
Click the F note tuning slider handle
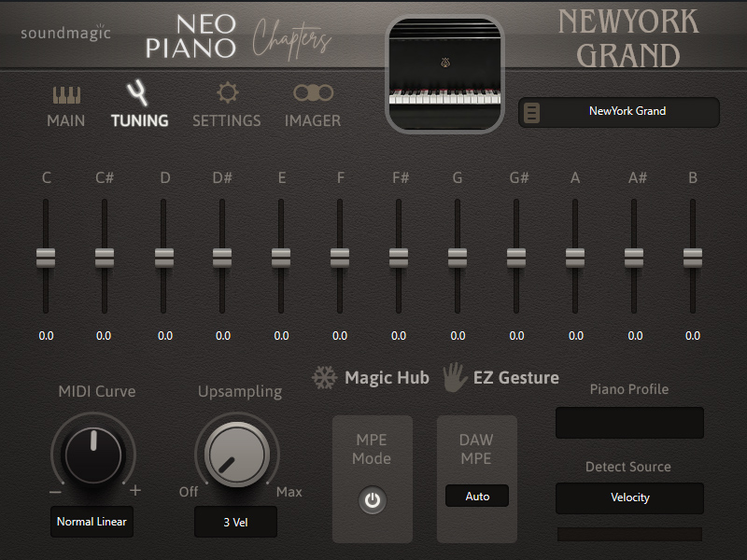pyautogui.click(x=340, y=258)
